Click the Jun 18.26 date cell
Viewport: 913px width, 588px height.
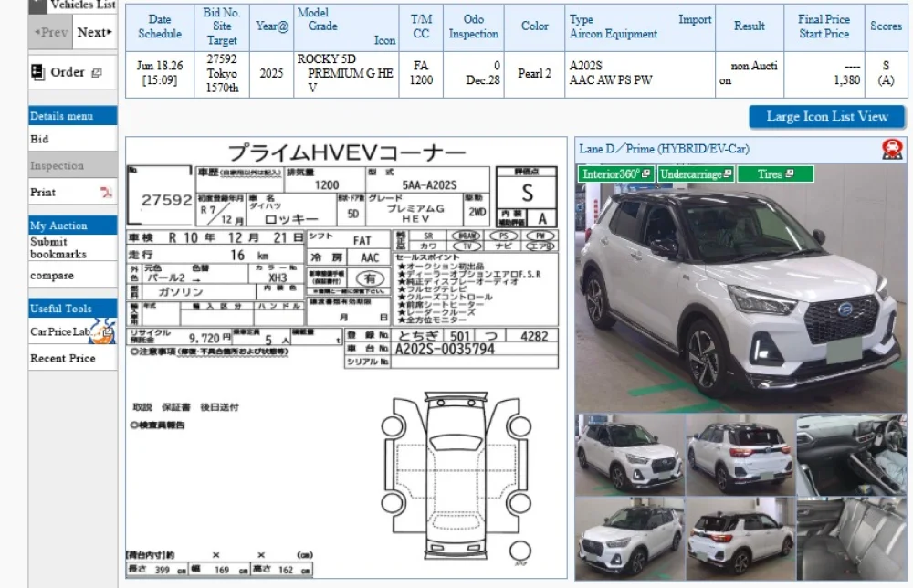(x=160, y=74)
